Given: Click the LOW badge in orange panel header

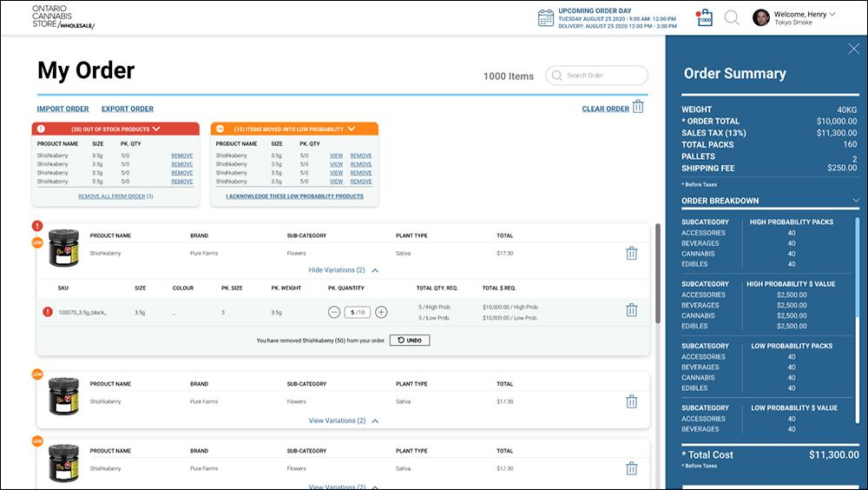Looking at the screenshot, I should point(220,129).
